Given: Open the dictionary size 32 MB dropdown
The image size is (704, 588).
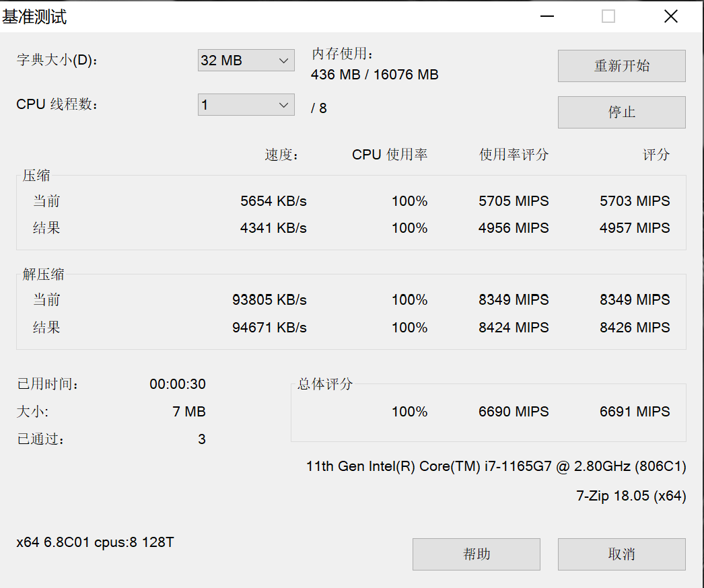Looking at the screenshot, I should 246,60.
